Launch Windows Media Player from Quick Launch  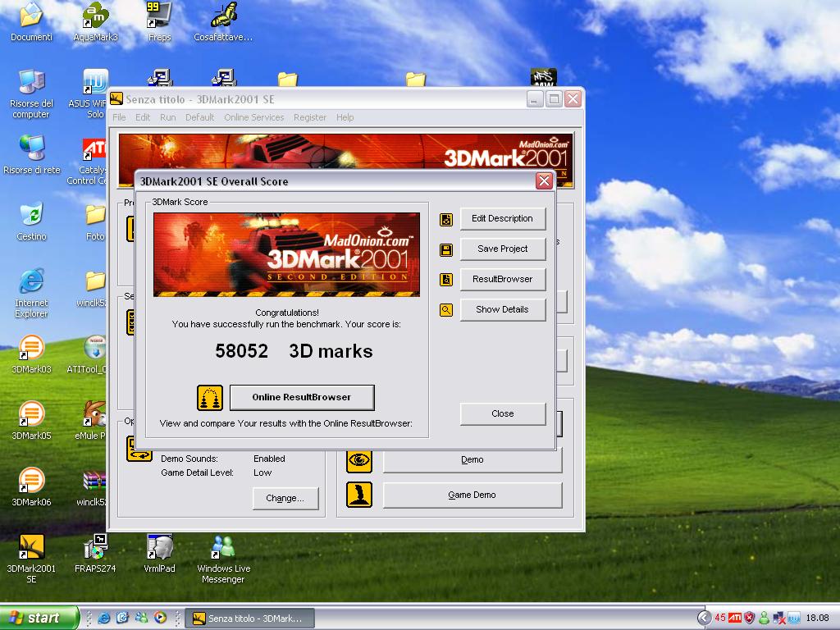pyautogui.click(x=160, y=618)
